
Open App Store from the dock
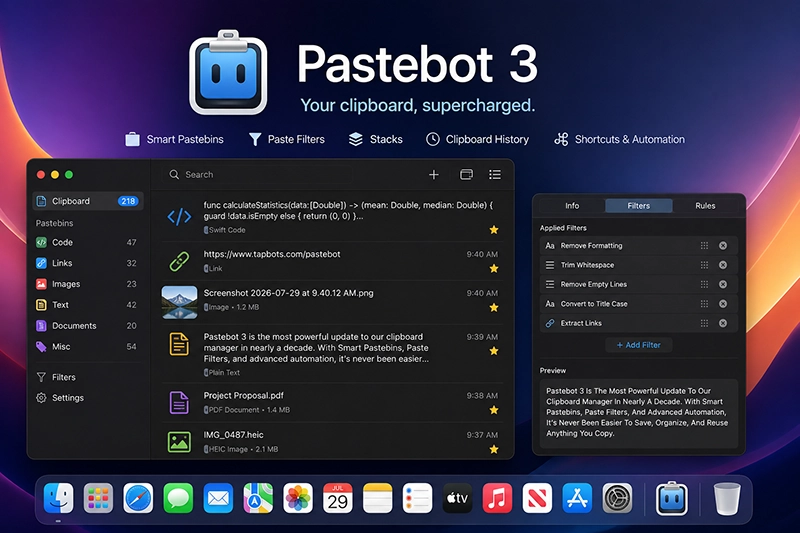[x=577, y=498]
